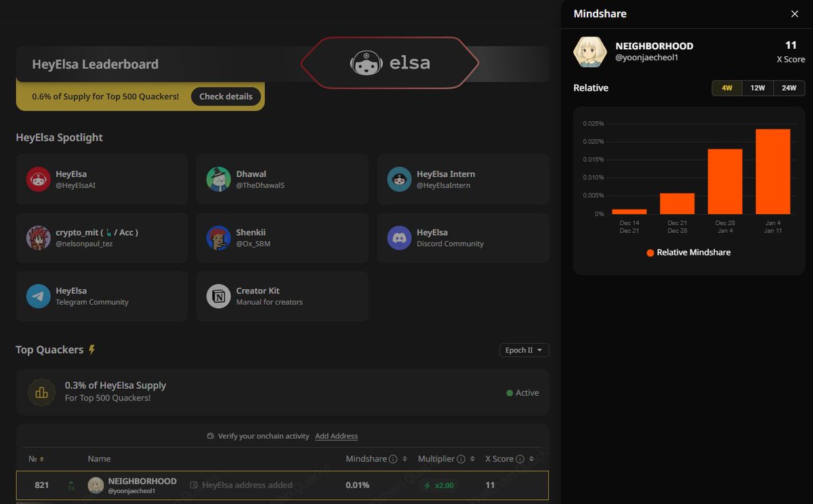Click the HeyElsa Leaderboard title
This screenshot has height=504, width=813.
96,64
